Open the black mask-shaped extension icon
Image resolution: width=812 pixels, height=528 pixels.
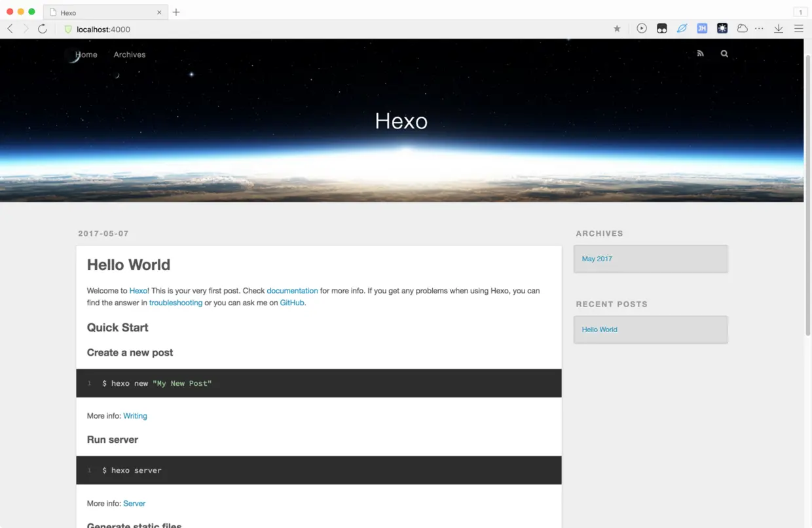click(x=662, y=29)
